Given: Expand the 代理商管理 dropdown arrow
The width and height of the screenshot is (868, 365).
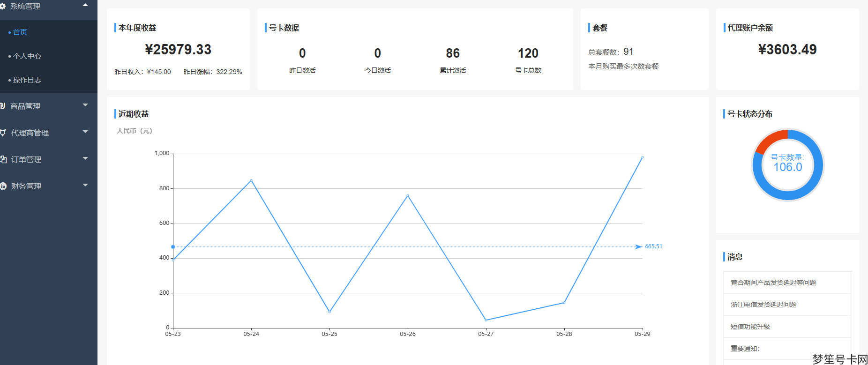Looking at the screenshot, I should point(85,132).
